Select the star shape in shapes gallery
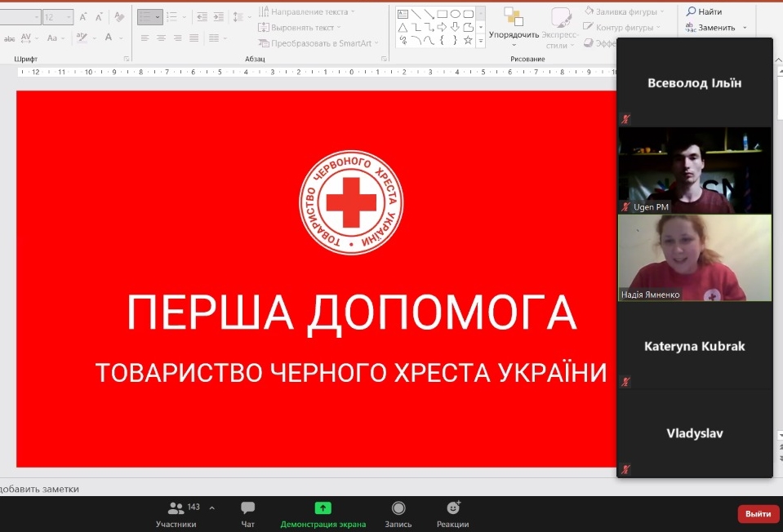The width and height of the screenshot is (783, 532). pyautogui.click(x=468, y=40)
